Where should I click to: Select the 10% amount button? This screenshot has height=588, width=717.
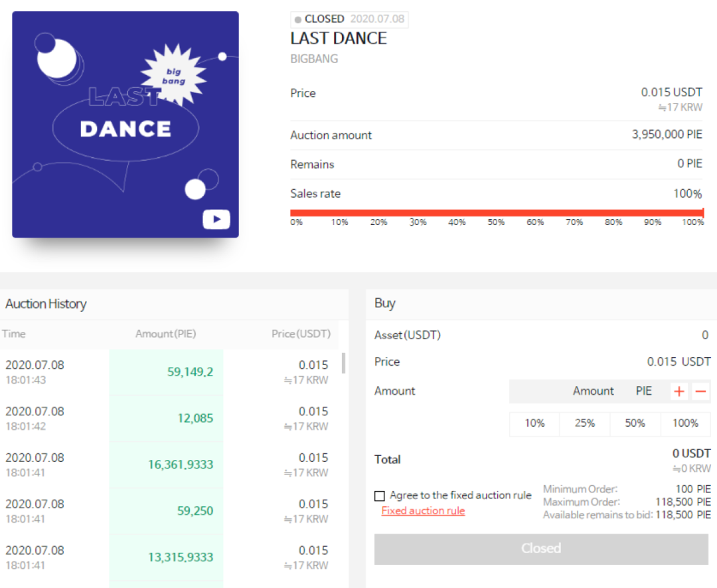[x=534, y=423]
